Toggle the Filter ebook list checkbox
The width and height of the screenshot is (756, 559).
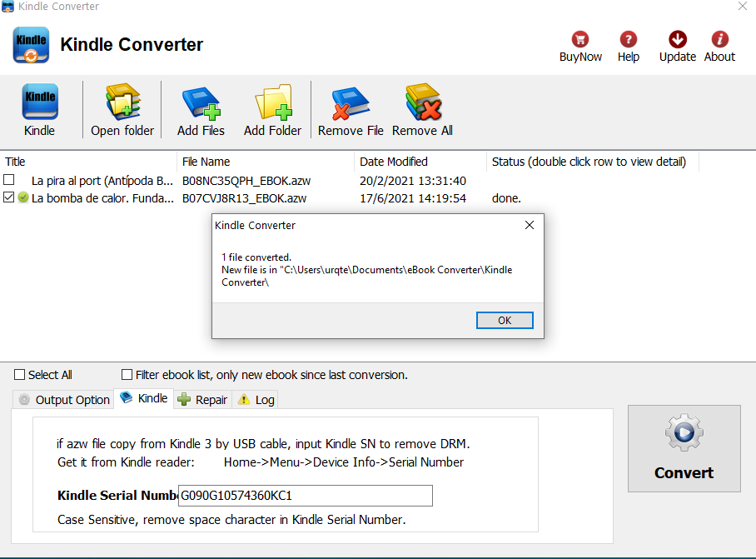tap(127, 375)
